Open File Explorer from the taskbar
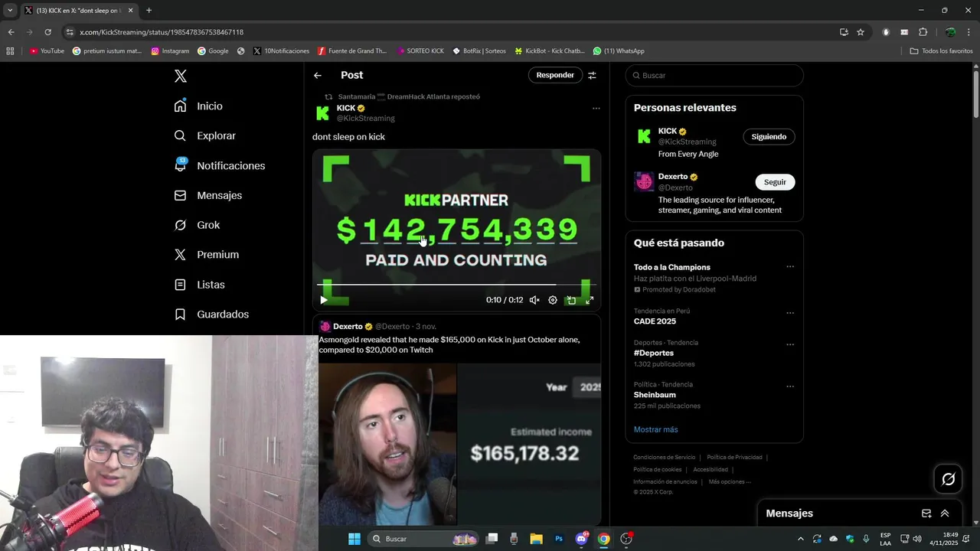Image resolution: width=980 pixels, height=551 pixels. (x=536, y=539)
